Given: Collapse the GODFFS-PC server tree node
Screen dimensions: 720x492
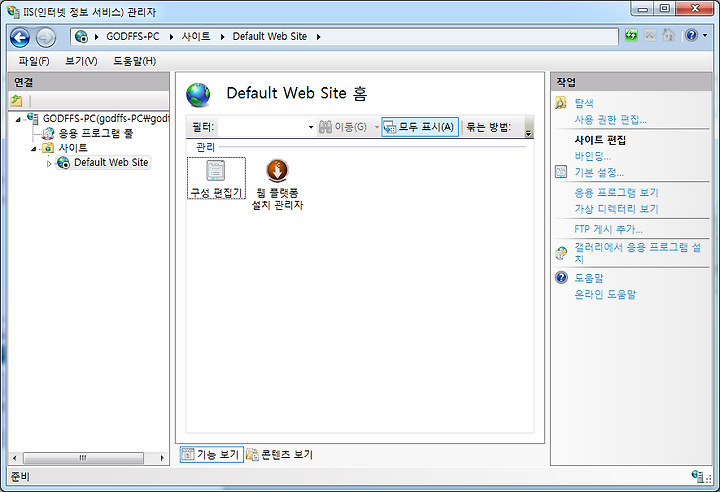Looking at the screenshot, I should coord(18,119).
